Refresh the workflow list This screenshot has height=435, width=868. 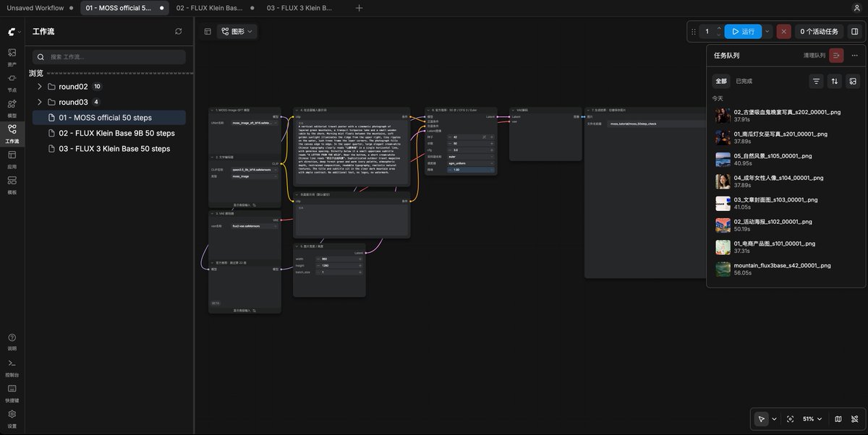(x=179, y=32)
